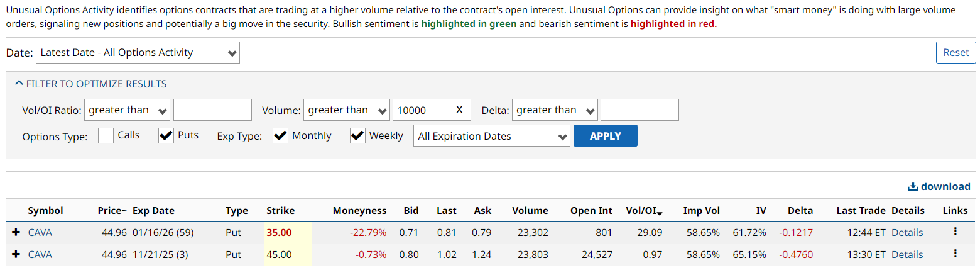The image size is (980, 270).
Task: Focus the Delta value input field
Action: (x=640, y=110)
